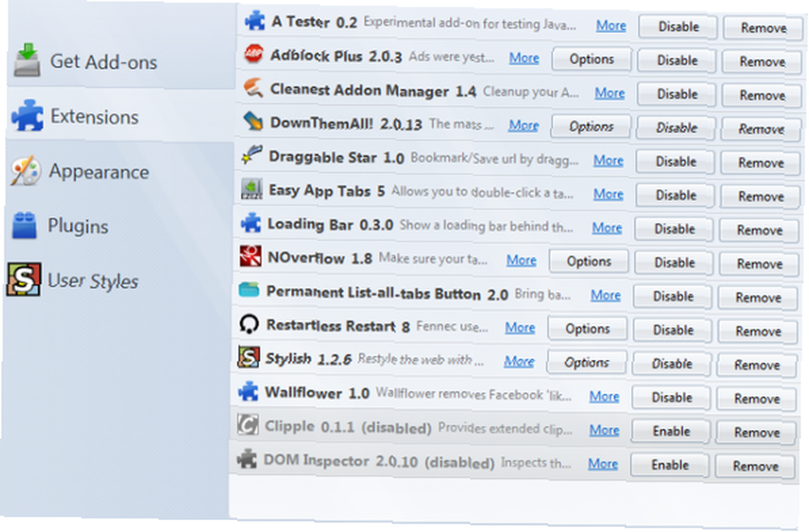Click the A Tester puzzle-piece icon

[254, 21]
